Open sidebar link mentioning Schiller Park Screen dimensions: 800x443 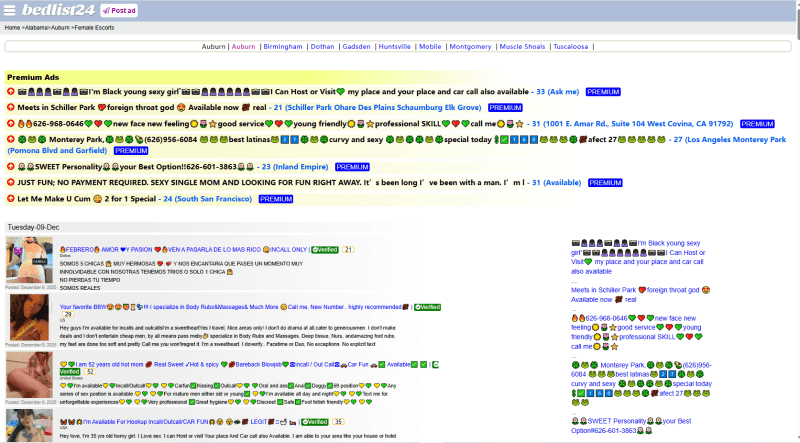pyautogui.click(x=640, y=294)
